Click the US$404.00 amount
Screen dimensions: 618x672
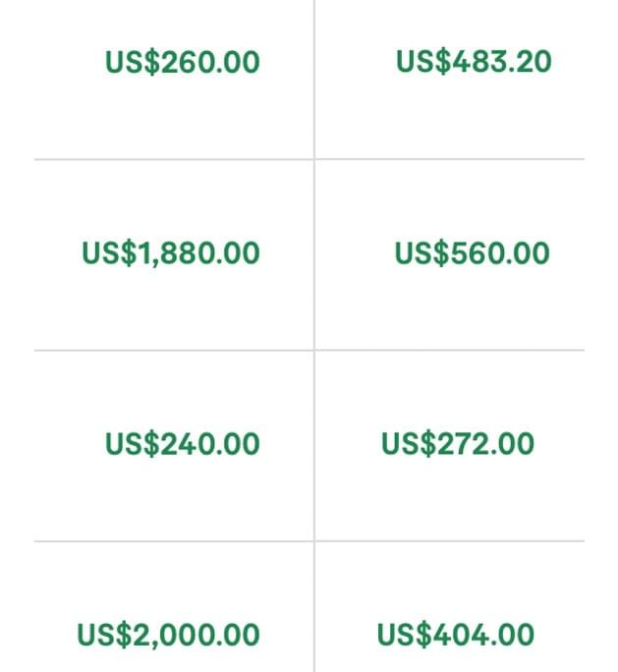click(x=456, y=635)
